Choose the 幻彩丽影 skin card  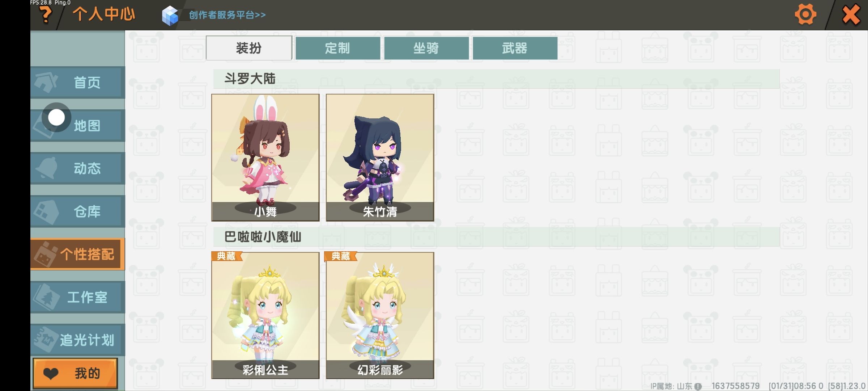pyautogui.click(x=380, y=315)
